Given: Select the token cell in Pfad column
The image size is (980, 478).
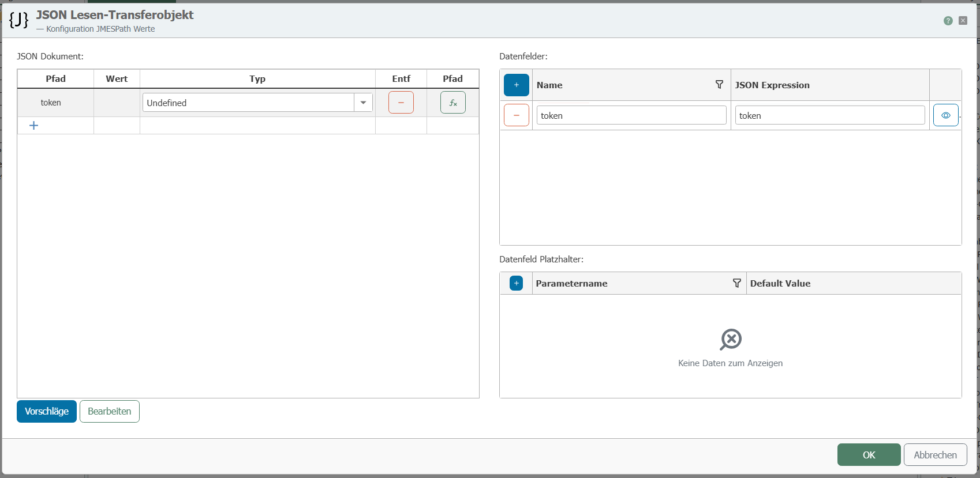Looking at the screenshot, I should point(51,103).
